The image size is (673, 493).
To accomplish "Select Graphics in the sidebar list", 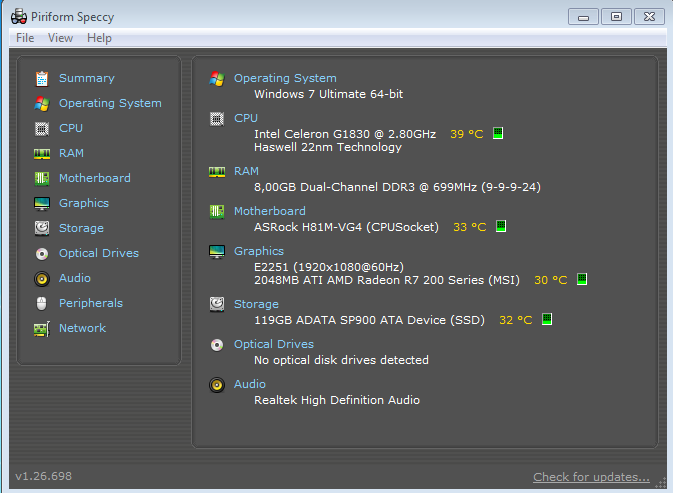I will point(84,203).
